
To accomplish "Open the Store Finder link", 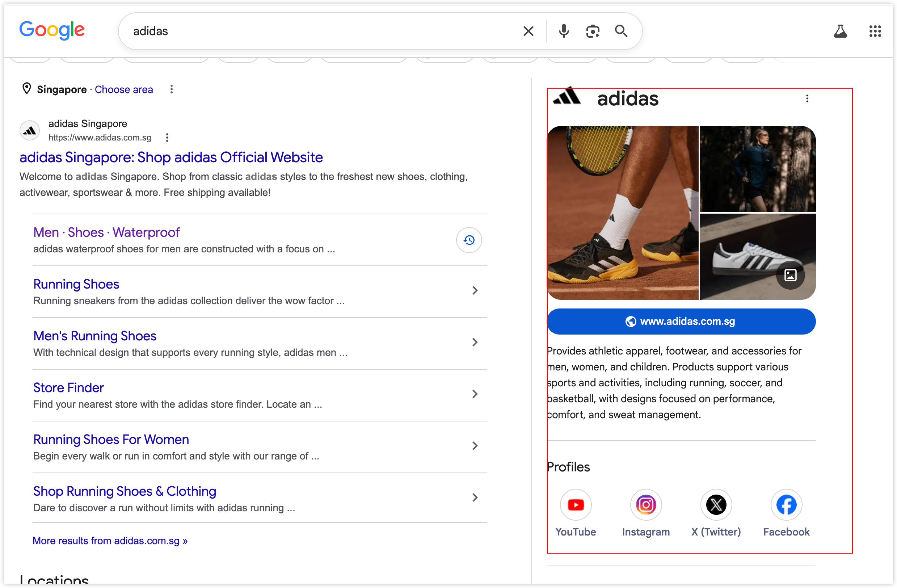I will click(68, 387).
